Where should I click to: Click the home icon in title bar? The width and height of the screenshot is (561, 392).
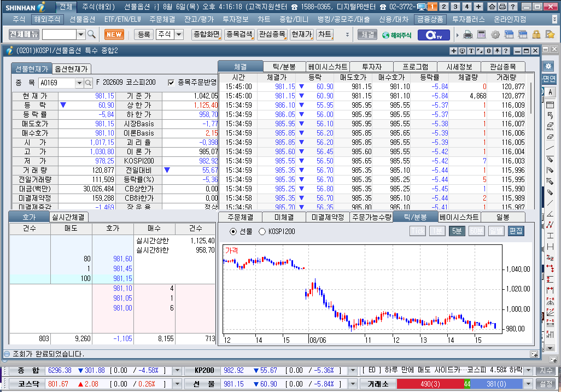[492, 7]
